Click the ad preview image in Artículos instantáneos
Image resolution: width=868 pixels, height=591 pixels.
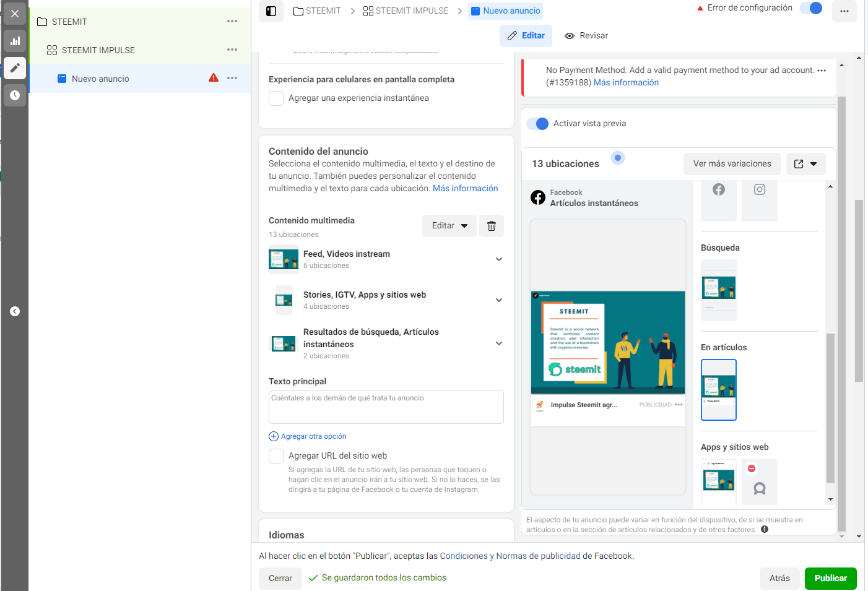[608, 342]
